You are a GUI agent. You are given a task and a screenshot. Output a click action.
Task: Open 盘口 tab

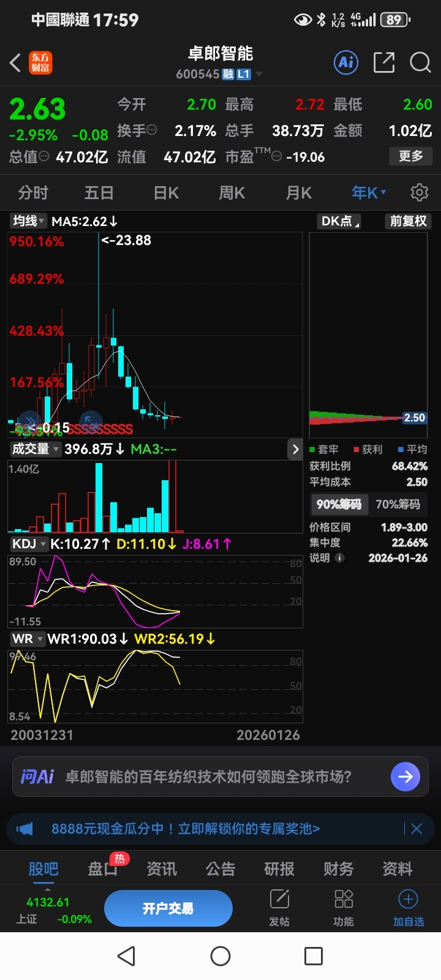coord(103,869)
